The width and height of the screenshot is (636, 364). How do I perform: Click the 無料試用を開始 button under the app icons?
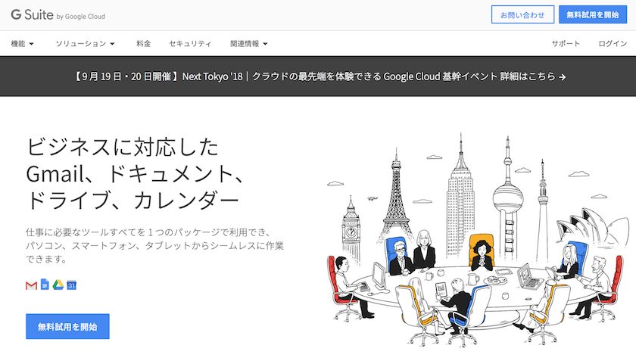point(67,326)
